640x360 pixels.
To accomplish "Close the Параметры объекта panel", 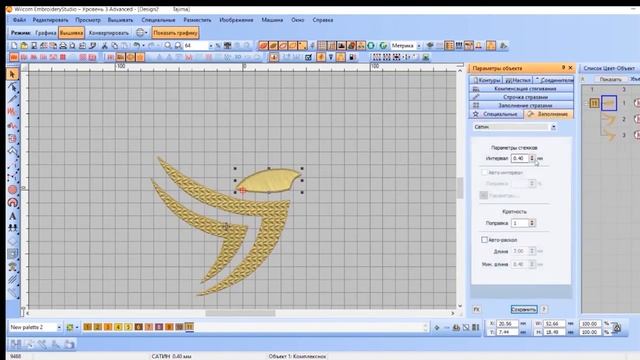I will click(x=571, y=68).
